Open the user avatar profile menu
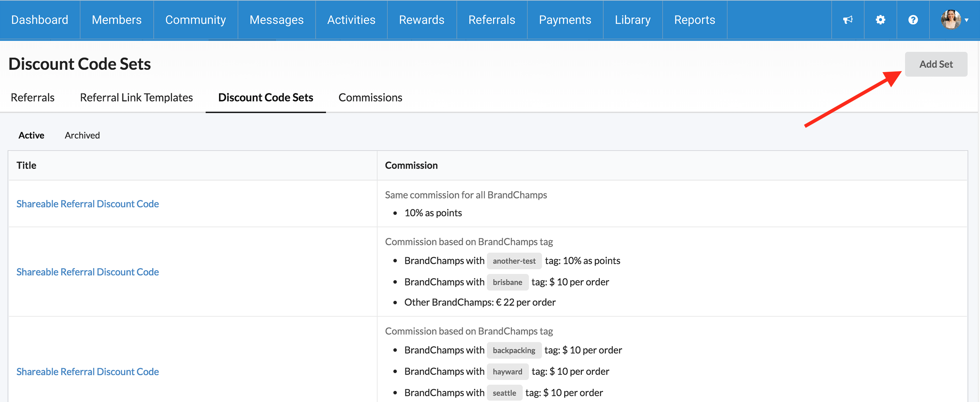Screen dimensions: 980x402 click(x=954, y=20)
